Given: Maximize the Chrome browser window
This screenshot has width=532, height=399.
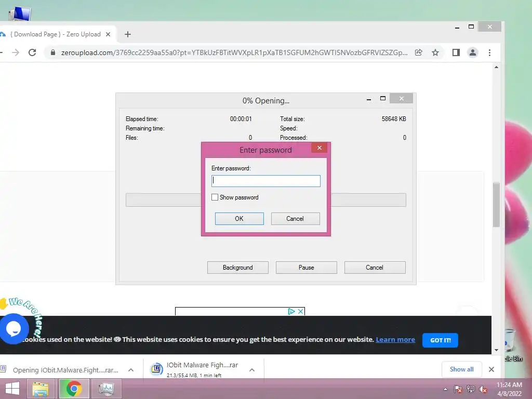Looking at the screenshot, I should pyautogui.click(x=471, y=27).
